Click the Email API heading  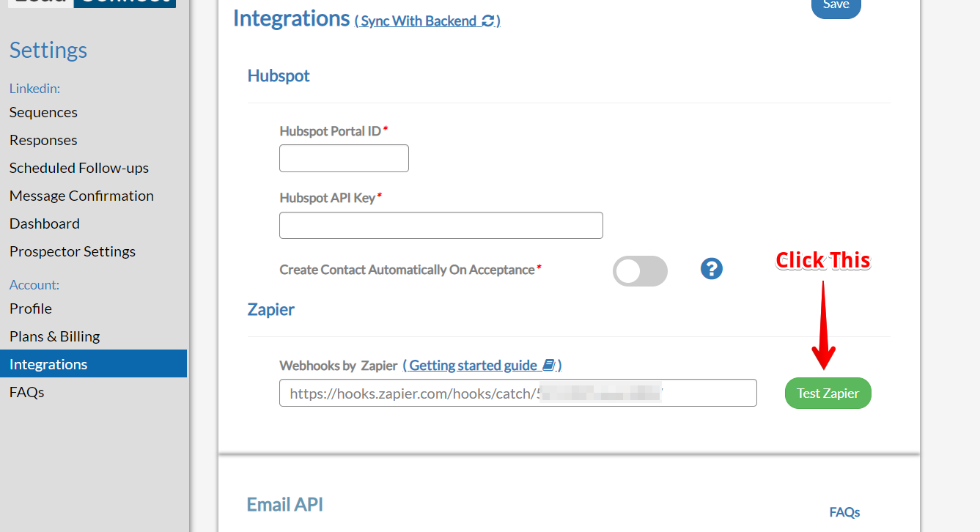(x=285, y=504)
